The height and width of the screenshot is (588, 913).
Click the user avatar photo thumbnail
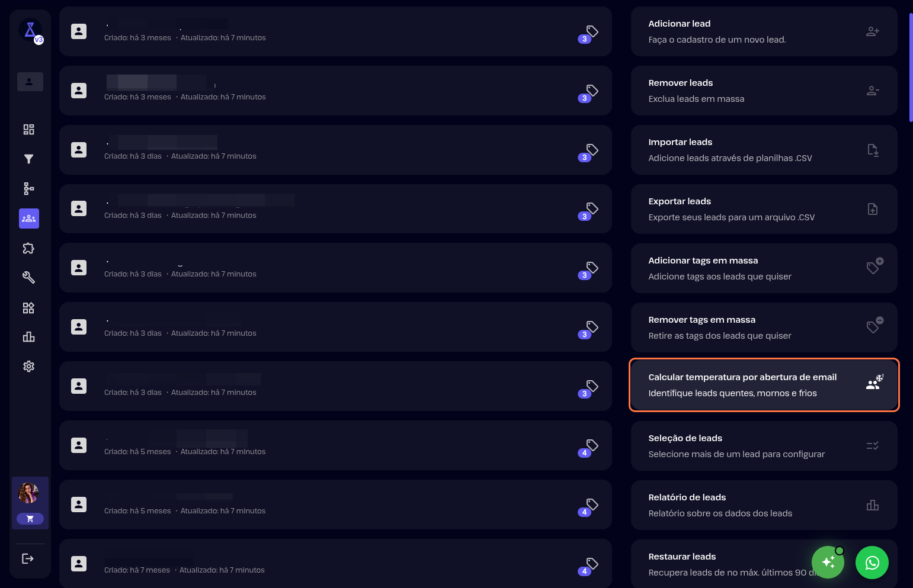point(29,493)
